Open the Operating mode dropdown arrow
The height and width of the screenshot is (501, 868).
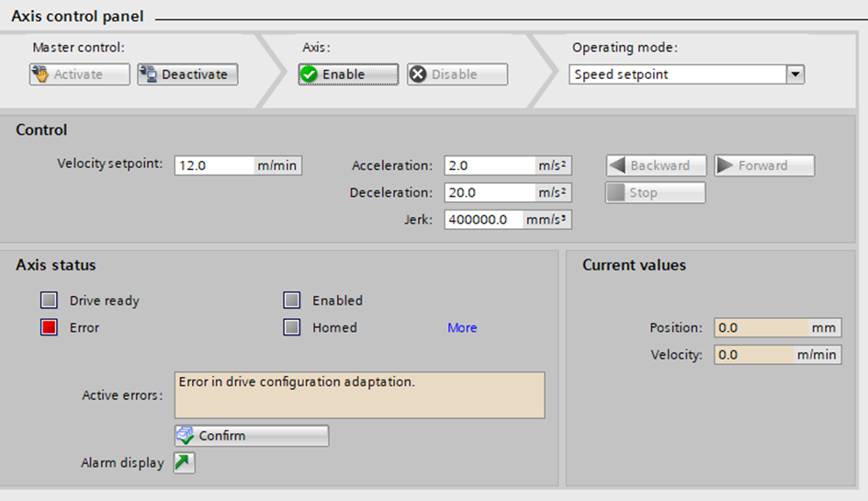795,74
